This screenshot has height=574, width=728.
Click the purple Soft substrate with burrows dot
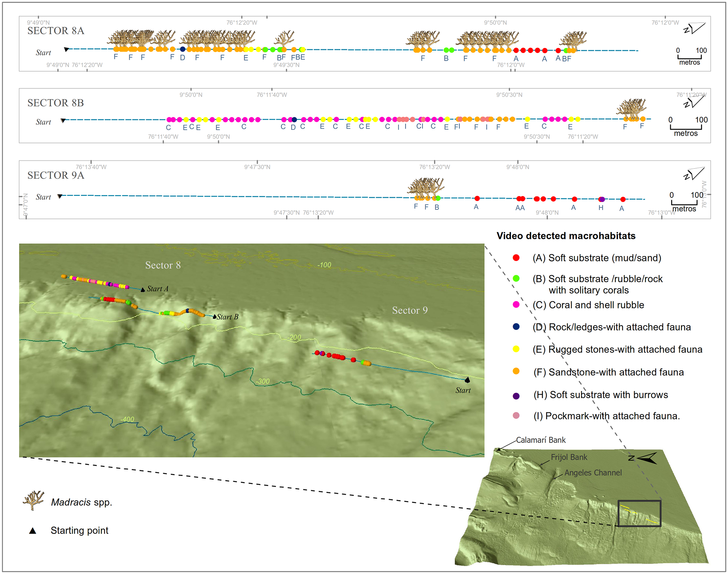tap(516, 396)
